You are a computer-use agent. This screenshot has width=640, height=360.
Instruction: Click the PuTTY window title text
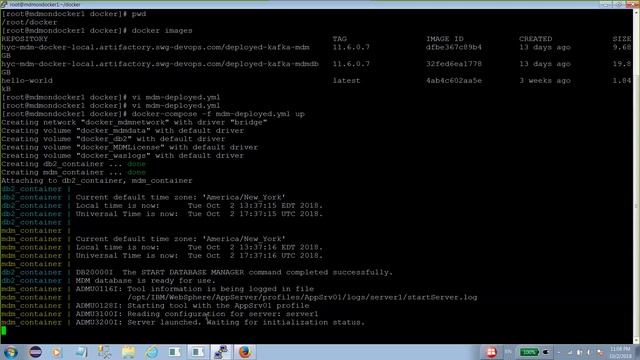(45, 4)
